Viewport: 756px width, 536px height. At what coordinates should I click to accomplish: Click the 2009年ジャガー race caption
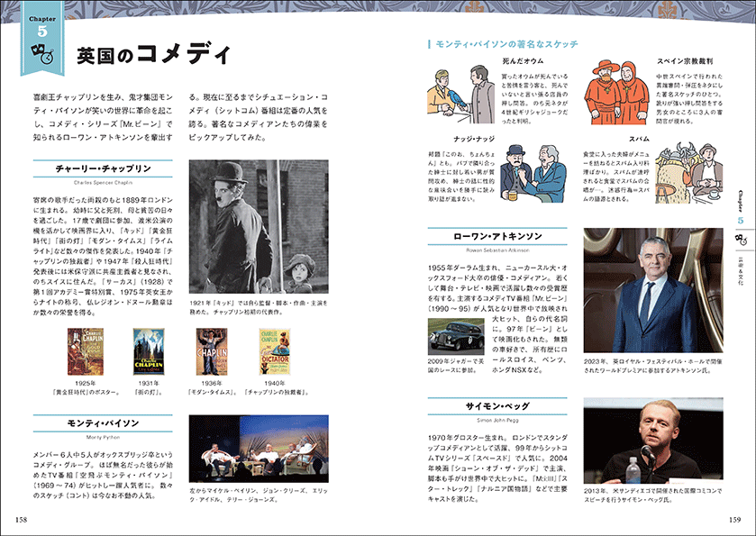(456, 366)
